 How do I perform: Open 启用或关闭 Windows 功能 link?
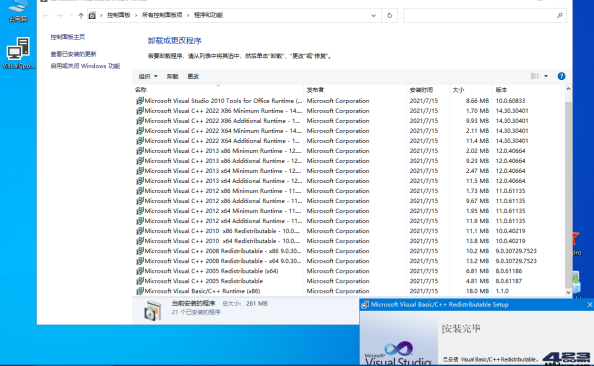(85, 66)
